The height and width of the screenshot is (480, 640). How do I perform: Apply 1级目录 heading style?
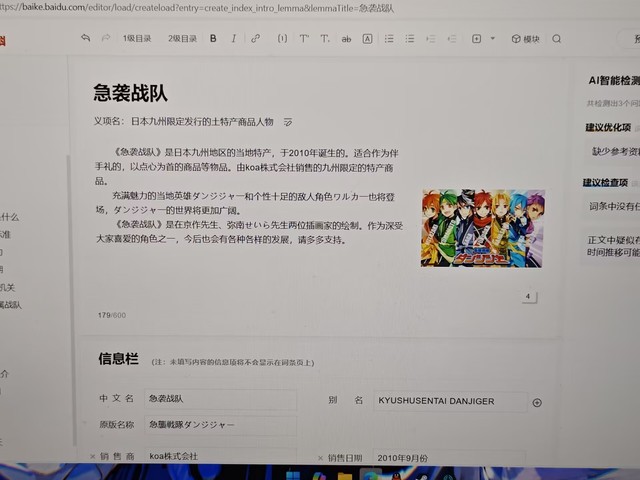coord(137,39)
